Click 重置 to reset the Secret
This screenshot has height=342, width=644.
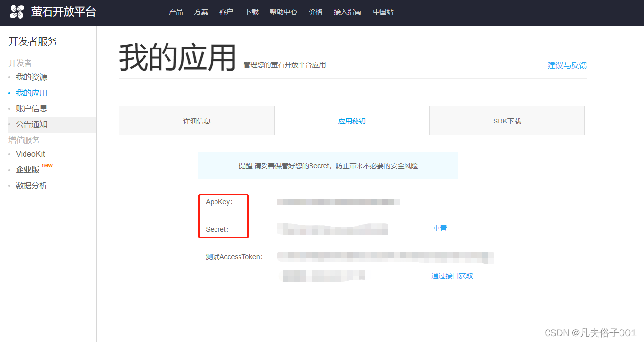pyautogui.click(x=440, y=228)
